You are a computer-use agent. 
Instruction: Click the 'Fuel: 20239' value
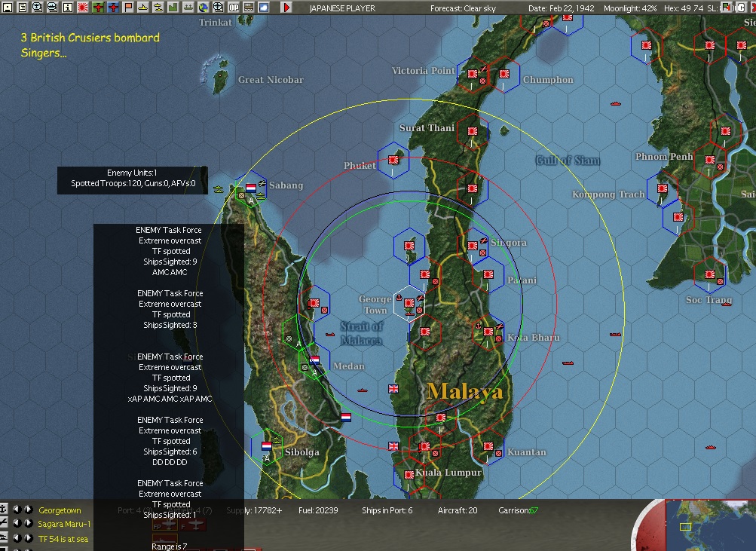click(x=318, y=510)
